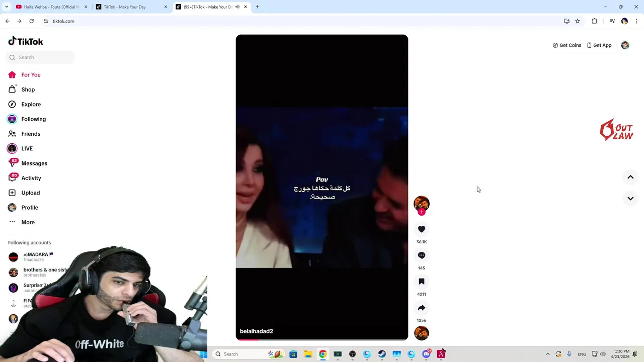This screenshot has height=362, width=644.
Task: Open comments with the speech bubble icon
Action: (422, 255)
